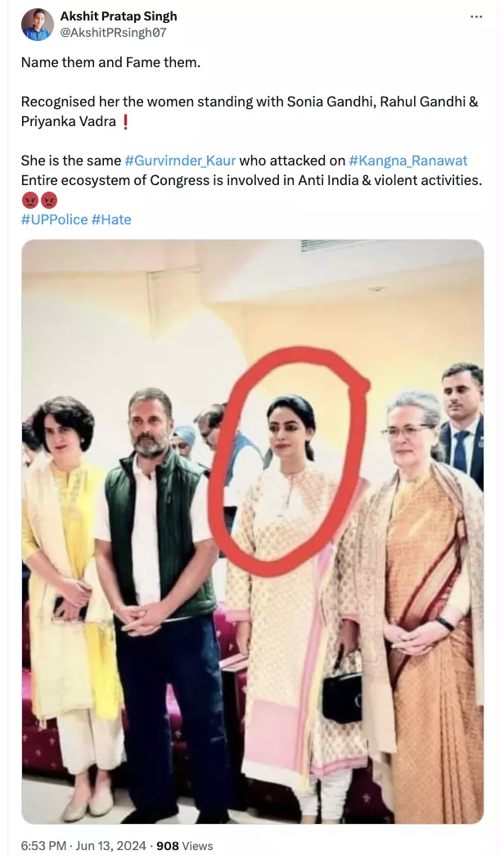This screenshot has height=855, width=504.
Task: Click the "Name them and Fame them." text
Action: (x=110, y=62)
